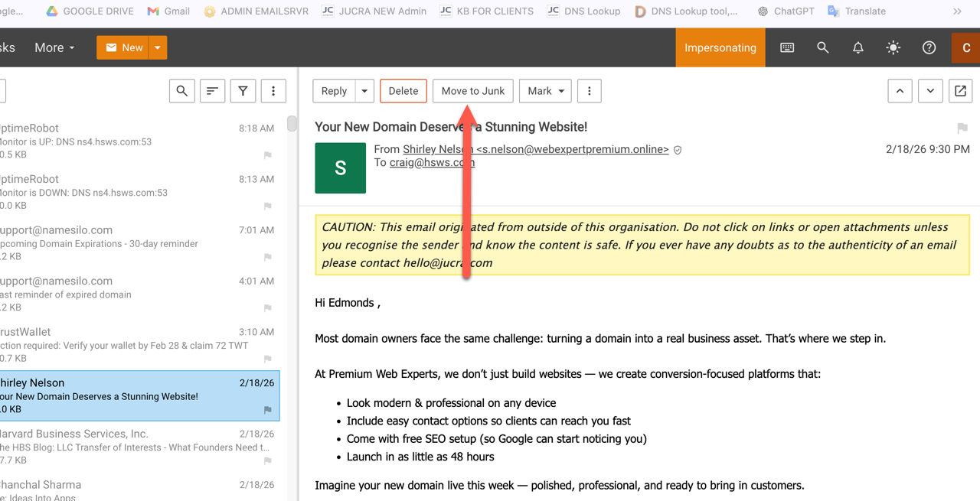
Task: Open the notifications bell
Action: [x=858, y=47]
